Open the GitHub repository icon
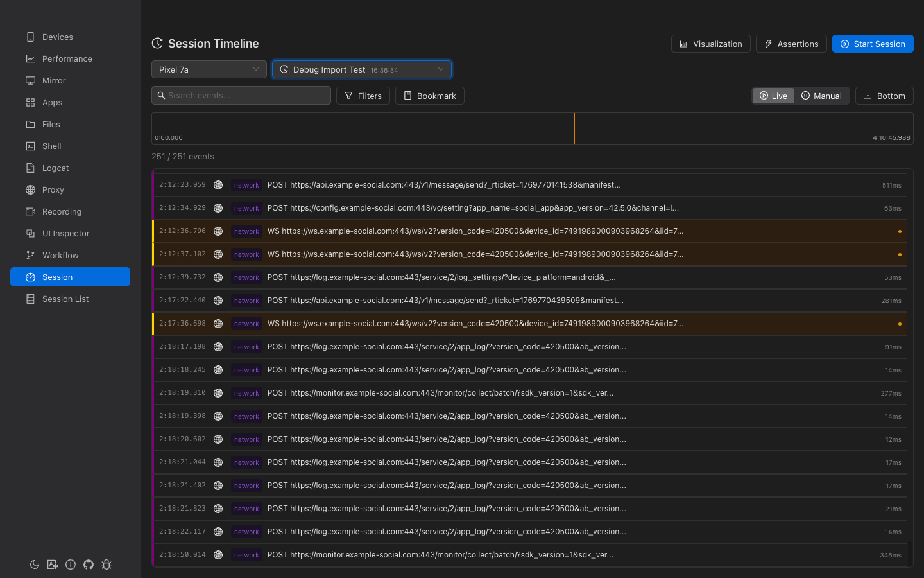This screenshot has height=578, width=924. pos(89,565)
